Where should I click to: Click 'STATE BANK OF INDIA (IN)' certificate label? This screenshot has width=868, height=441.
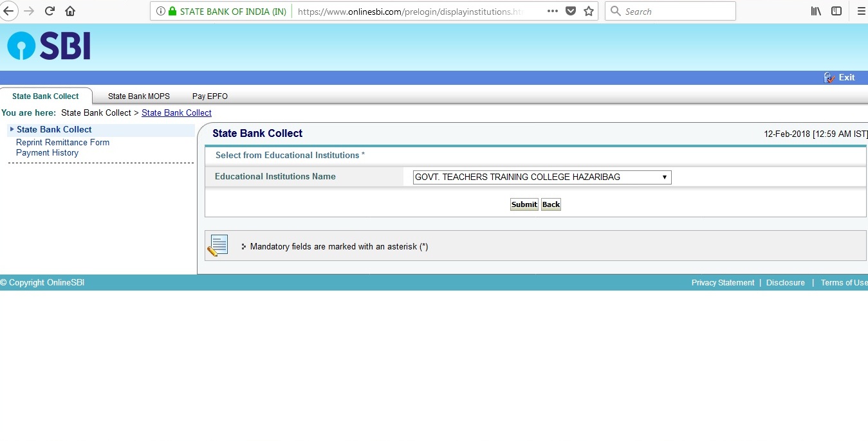pyautogui.click(x=233, y=12)
